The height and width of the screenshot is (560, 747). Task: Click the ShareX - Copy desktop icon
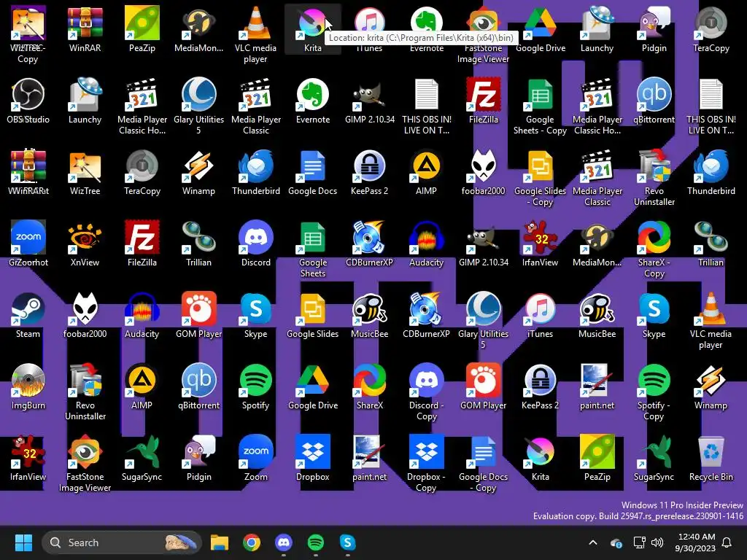click(654, 249)
